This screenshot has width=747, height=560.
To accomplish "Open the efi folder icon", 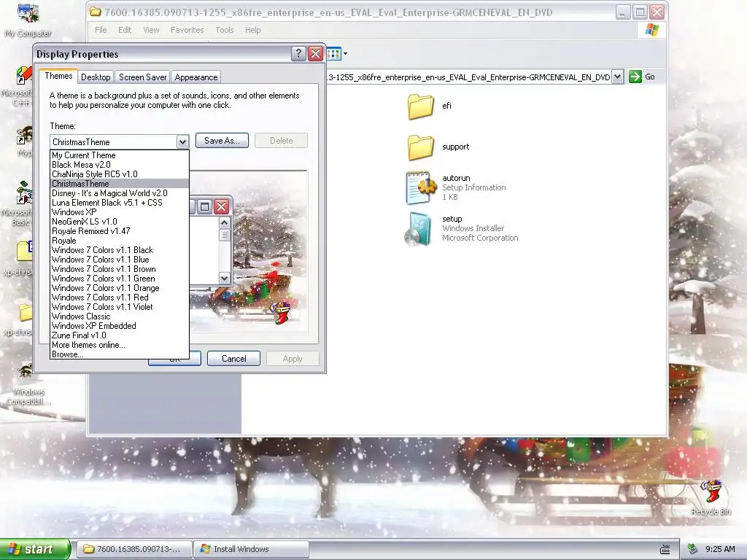I will 421,106.
